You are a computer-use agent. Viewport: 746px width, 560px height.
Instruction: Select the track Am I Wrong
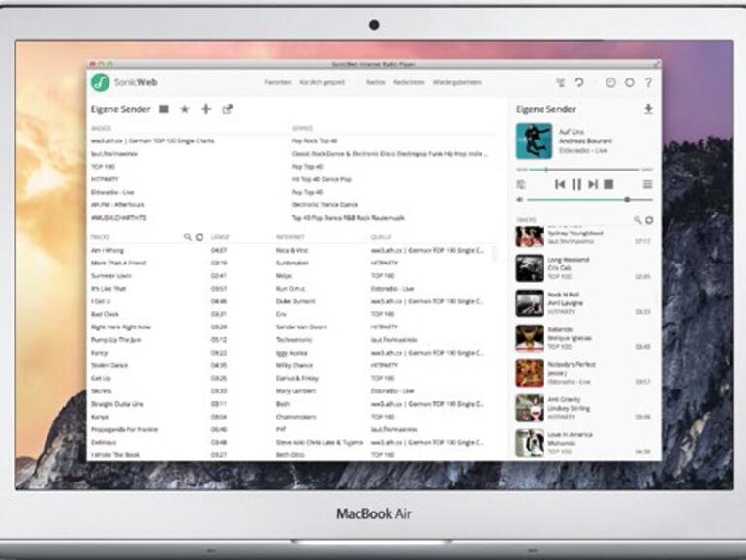tap(108, 250)
